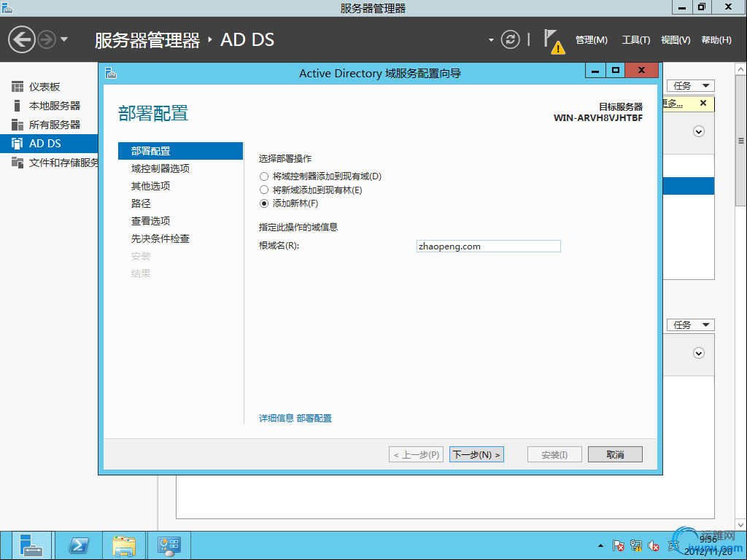This screenshot has width=747, height=560.
Task: Open the 帮助(H) menu
Action: (716, 40)
